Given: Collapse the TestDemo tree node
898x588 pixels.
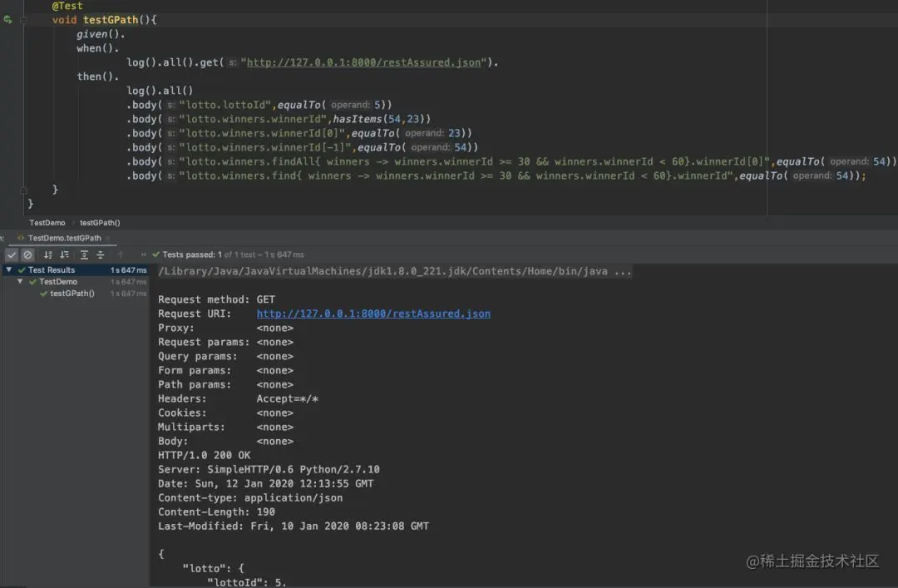Looking at the screenshot, I should coord(20,281).
